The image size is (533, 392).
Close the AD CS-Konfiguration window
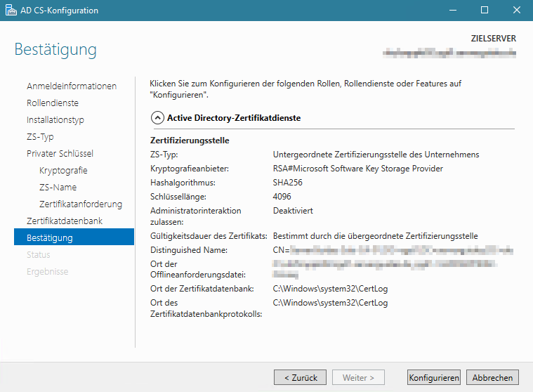(x=517, y=11)
